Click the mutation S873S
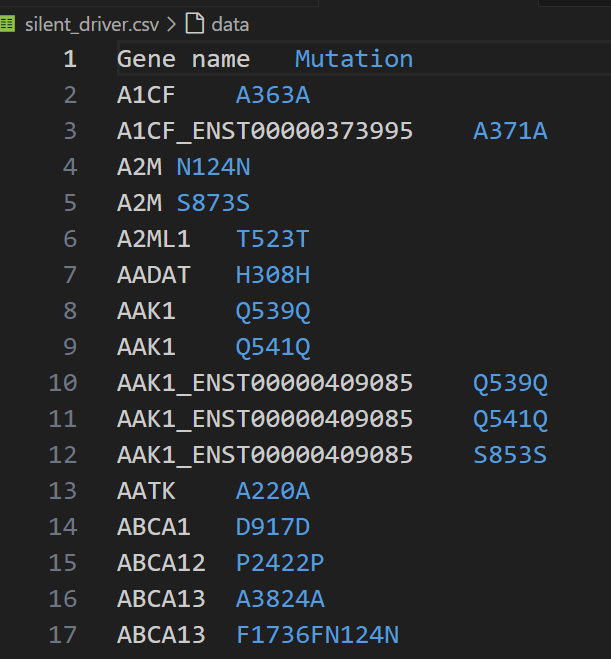Image resolution: width=611 pixels, height=659 pixels. 213,203
